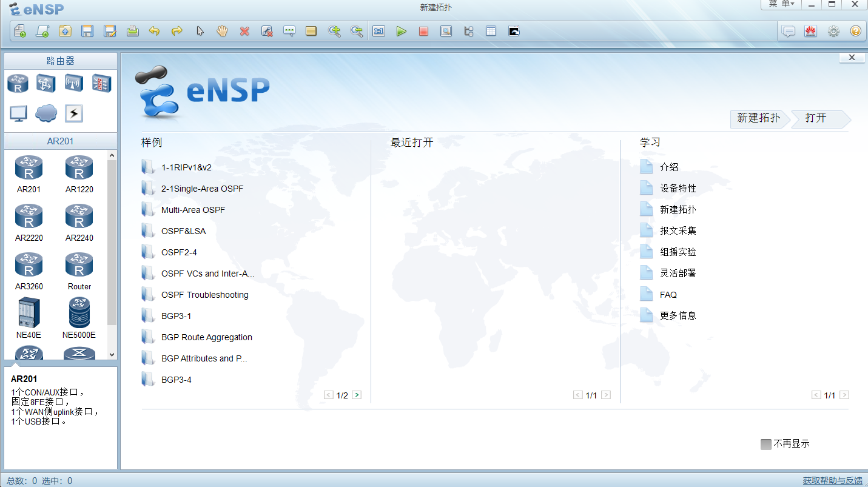868x487 pixels.
Task: Click the Redo toolbar icon
Action: tap(177, 31)
